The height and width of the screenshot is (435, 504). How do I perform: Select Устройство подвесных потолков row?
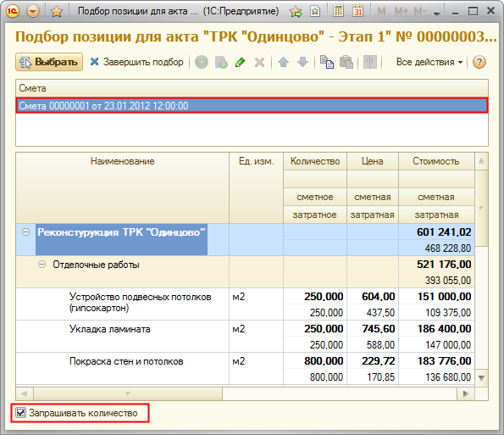pyautogui.click(x=245, y=304)
